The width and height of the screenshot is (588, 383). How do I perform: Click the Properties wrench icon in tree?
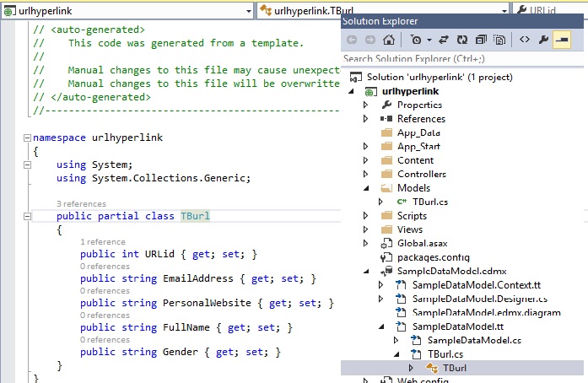tap(386, 105)
